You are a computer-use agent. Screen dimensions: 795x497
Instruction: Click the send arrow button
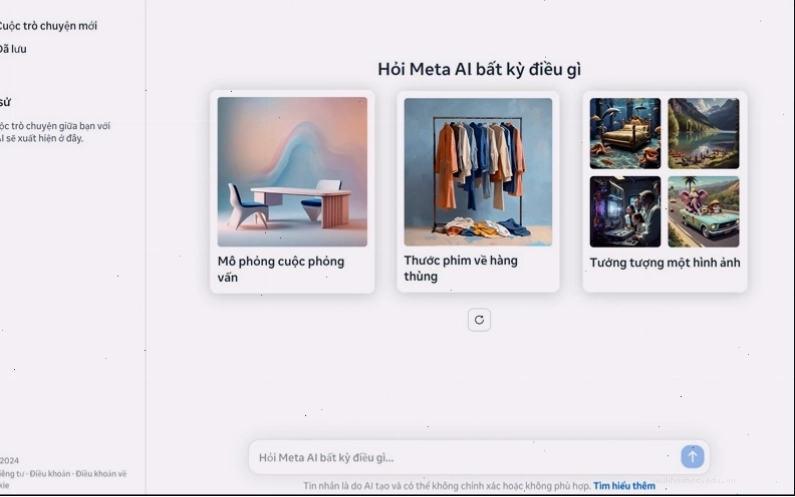692,456
